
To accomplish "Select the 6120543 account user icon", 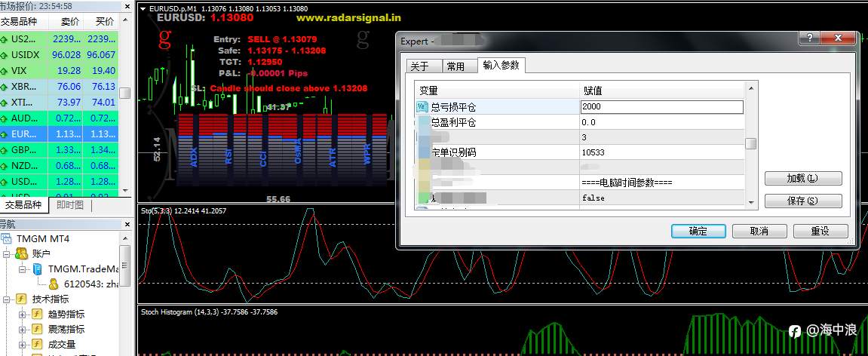I will 54,284.
